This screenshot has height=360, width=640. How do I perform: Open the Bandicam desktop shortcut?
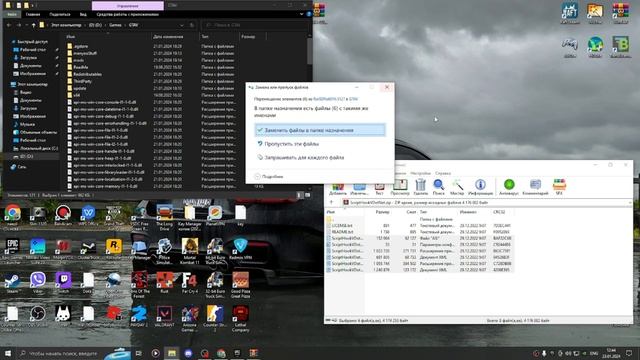tap(63, 215)
